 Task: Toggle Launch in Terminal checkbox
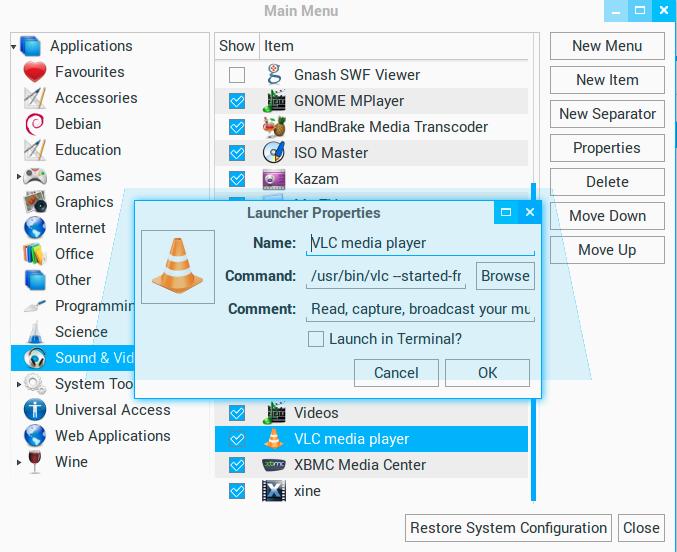click(316, 339)
